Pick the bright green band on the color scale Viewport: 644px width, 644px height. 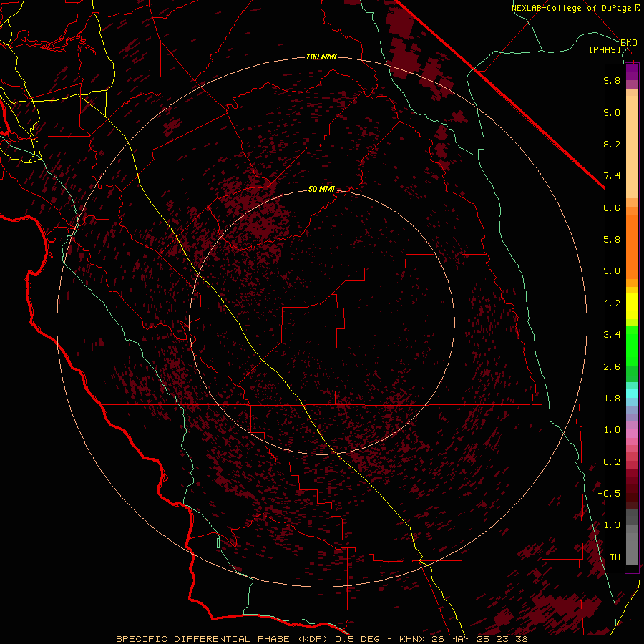632,345
